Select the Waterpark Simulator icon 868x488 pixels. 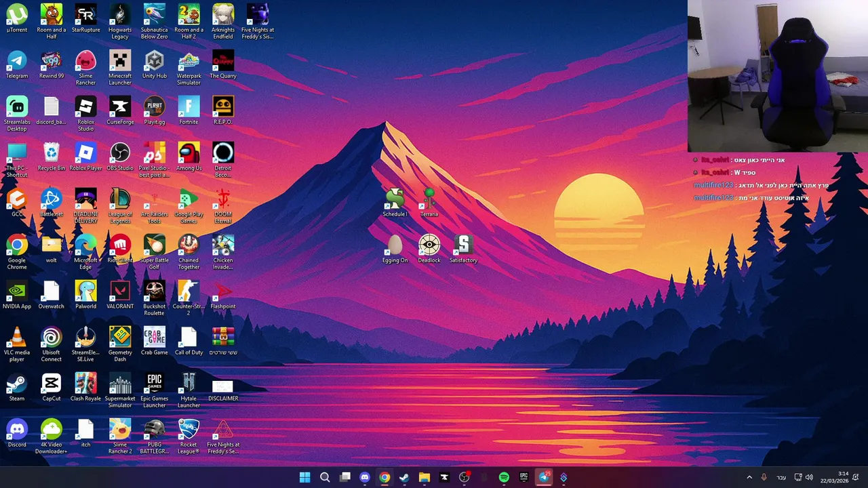189,68
